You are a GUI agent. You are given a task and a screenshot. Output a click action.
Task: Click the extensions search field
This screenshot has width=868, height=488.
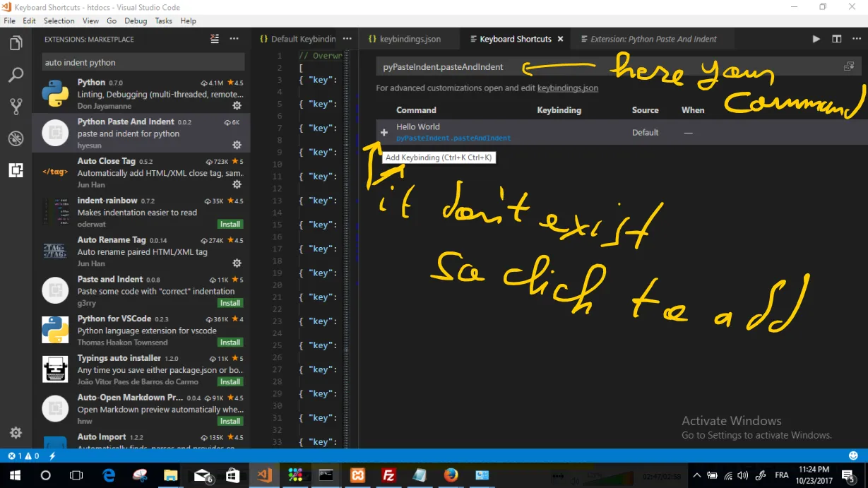point(143,62)
